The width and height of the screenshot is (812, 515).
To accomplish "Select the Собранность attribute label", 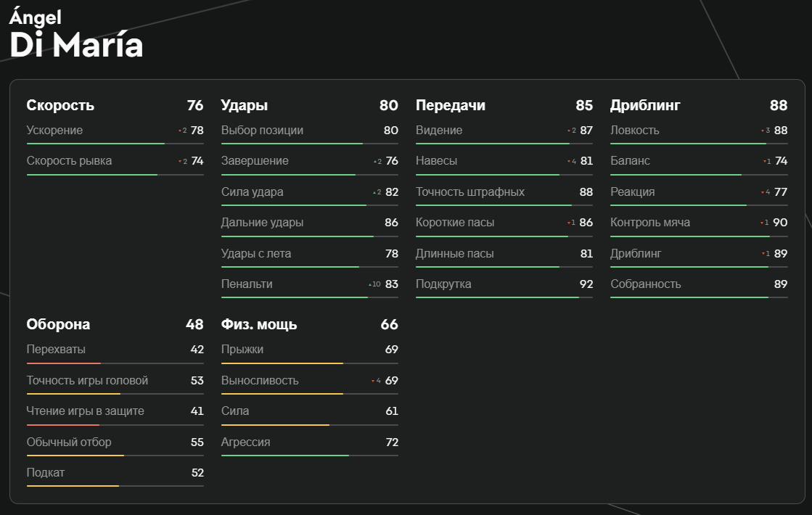I will coord(646,284).
